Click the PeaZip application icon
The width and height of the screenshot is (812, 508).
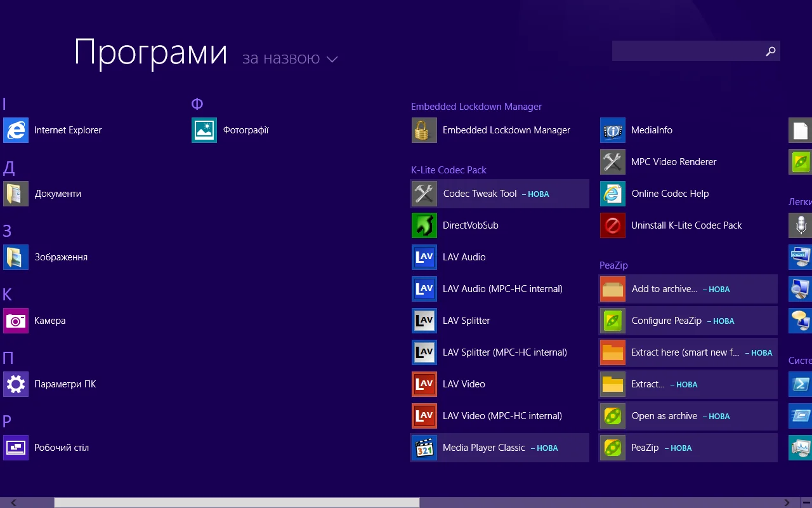(613, 448)
